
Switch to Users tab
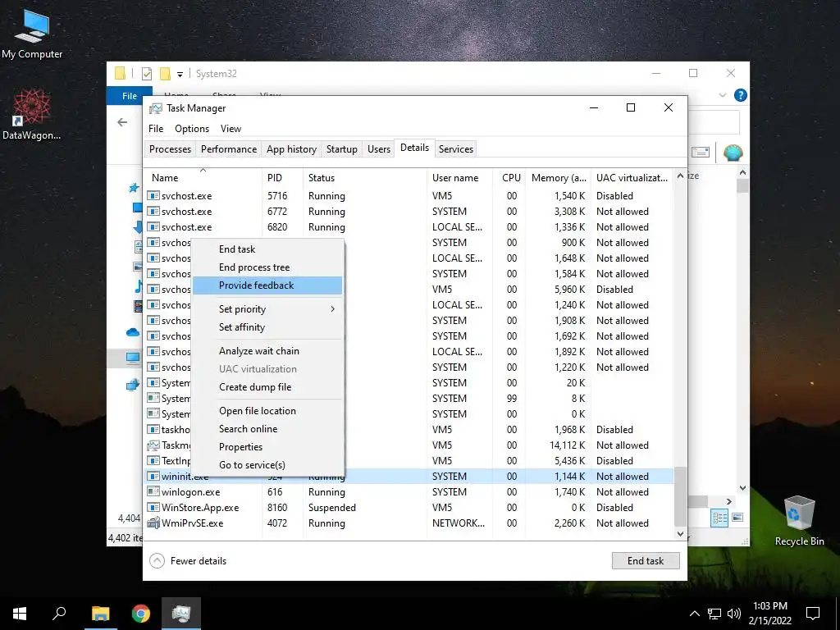tap(379, 149)
